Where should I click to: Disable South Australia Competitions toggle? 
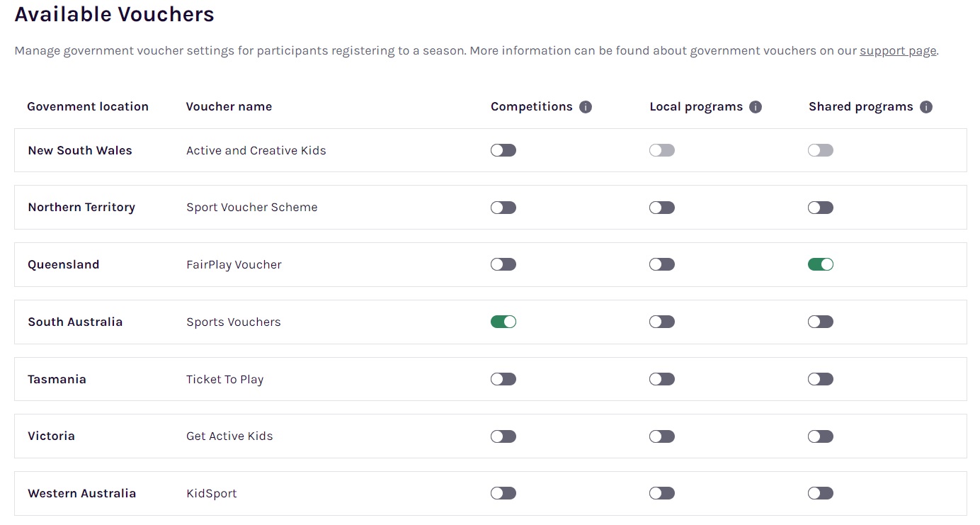click(503, 322)
